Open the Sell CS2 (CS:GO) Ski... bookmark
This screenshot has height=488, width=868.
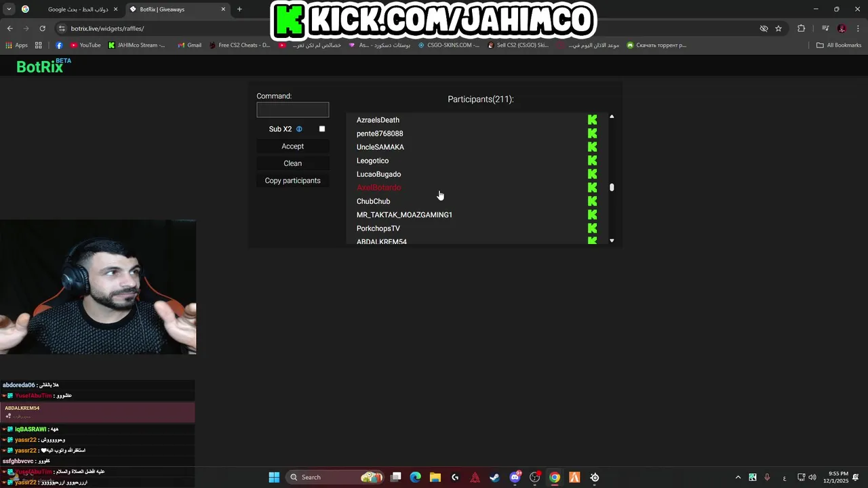click(x=518, y=45)
